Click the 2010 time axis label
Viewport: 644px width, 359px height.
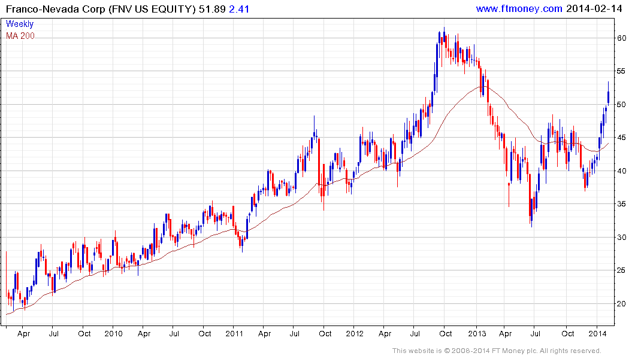tap(113, 333)
